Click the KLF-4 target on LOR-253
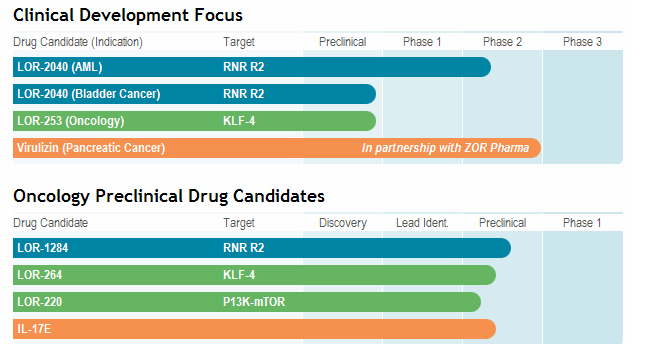 (x=239, y=121)
